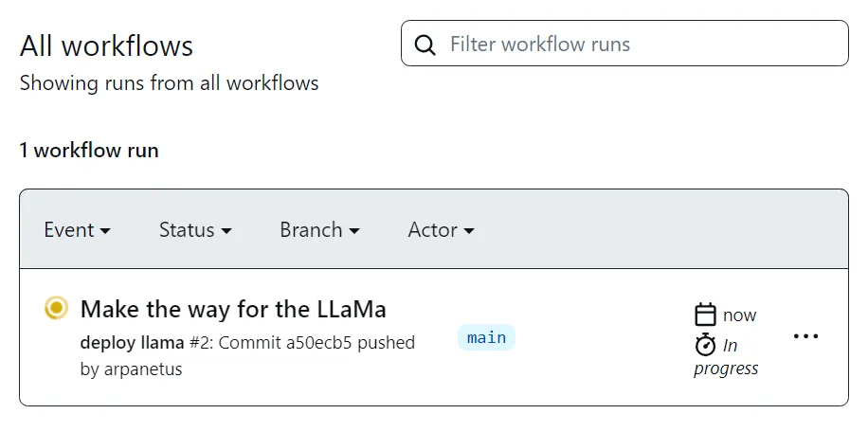Click the arpanetus author name

click(x=143, y=369)
